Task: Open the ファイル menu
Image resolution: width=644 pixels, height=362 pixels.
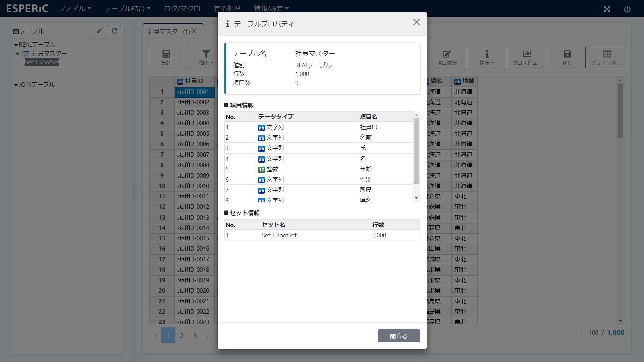Action: [x=75, y=8]
